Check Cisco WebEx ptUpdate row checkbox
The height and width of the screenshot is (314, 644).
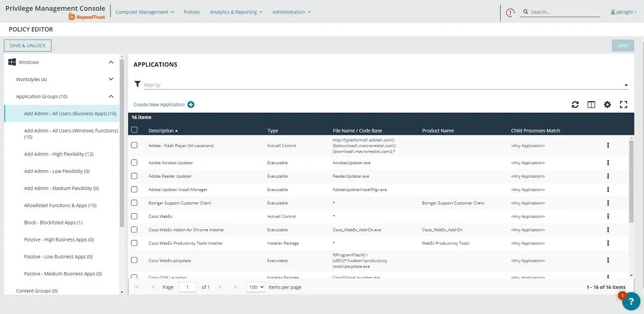(134, 260)
